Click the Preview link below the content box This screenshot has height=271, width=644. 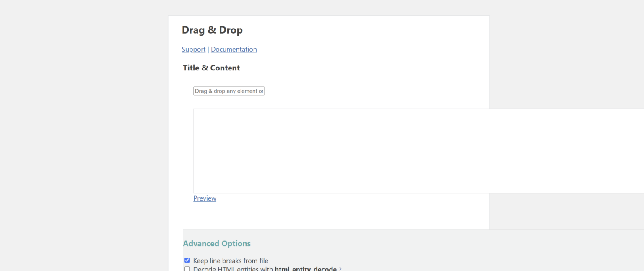(205, 198)
